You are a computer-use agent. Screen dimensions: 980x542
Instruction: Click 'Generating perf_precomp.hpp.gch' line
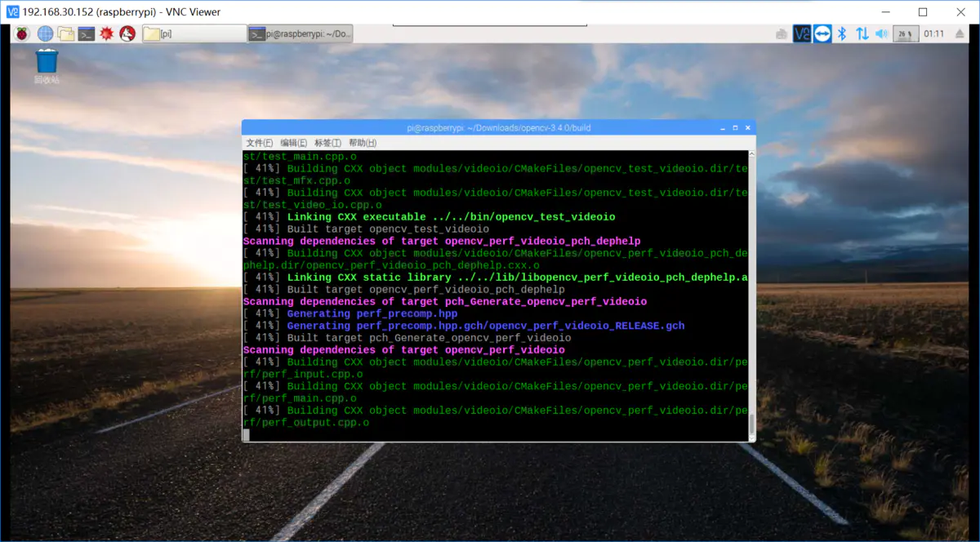(464, 326)
